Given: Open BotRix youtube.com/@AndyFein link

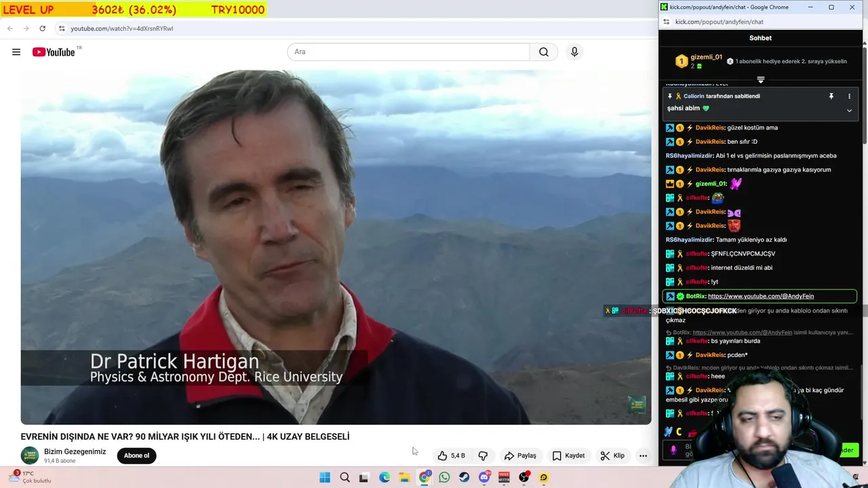Looking at the screenshot, I should (761, 296).
